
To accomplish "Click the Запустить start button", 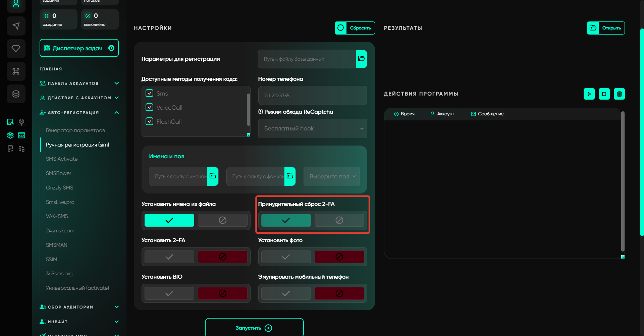I will (254, 328).
